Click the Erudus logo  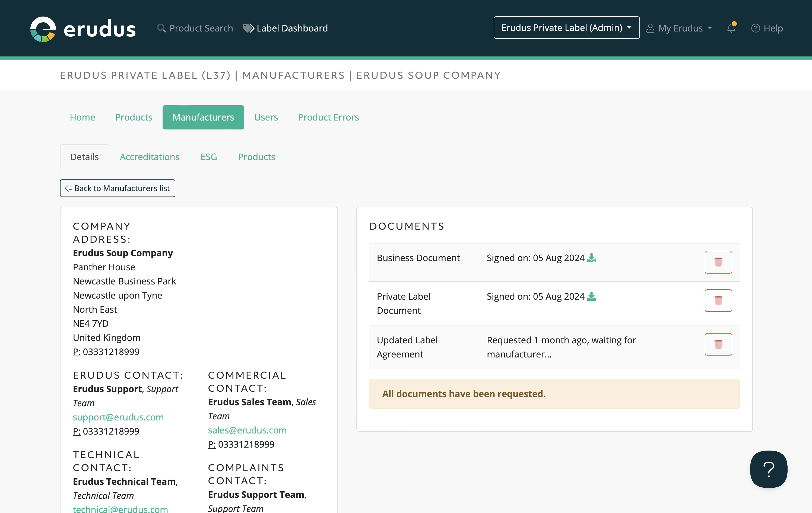coord(83,29)
